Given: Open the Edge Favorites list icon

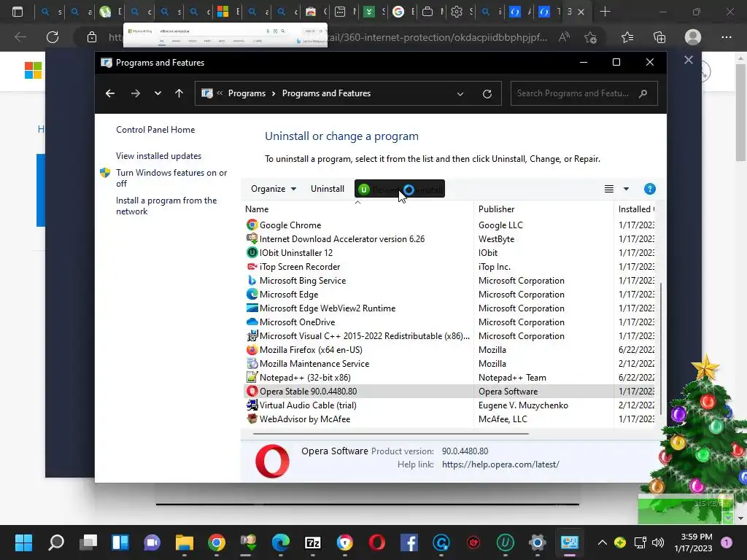Looking at the screenshot, I should [x=627, y=37].
